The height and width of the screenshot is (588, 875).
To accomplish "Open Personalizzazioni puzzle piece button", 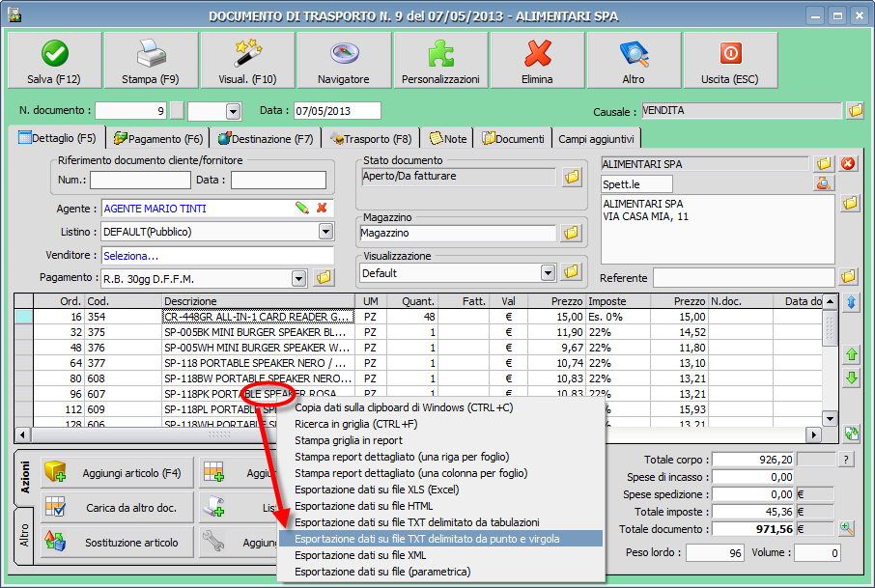I will [x=440, y=60].
